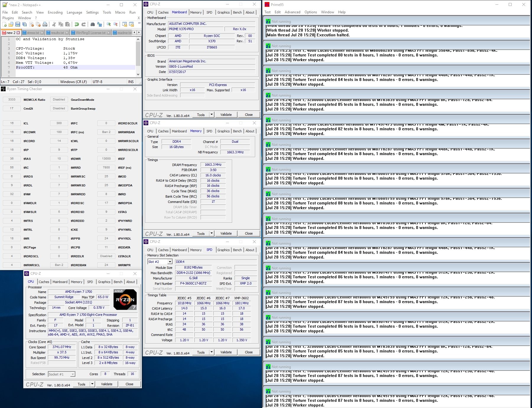Click Notepad++ tab bar scroll-left arrow
This screenshot has height=408, width=532.
135,32
